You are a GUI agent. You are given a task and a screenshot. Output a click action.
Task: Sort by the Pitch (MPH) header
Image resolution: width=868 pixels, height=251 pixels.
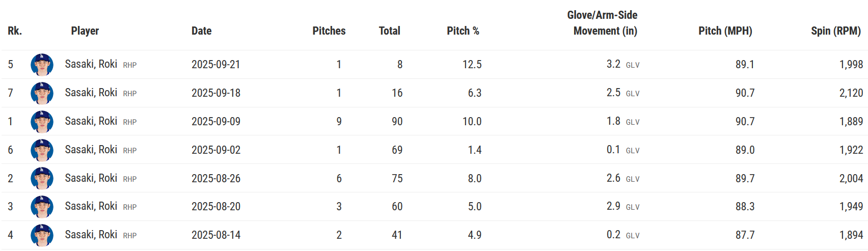click(x=725, y=31)
